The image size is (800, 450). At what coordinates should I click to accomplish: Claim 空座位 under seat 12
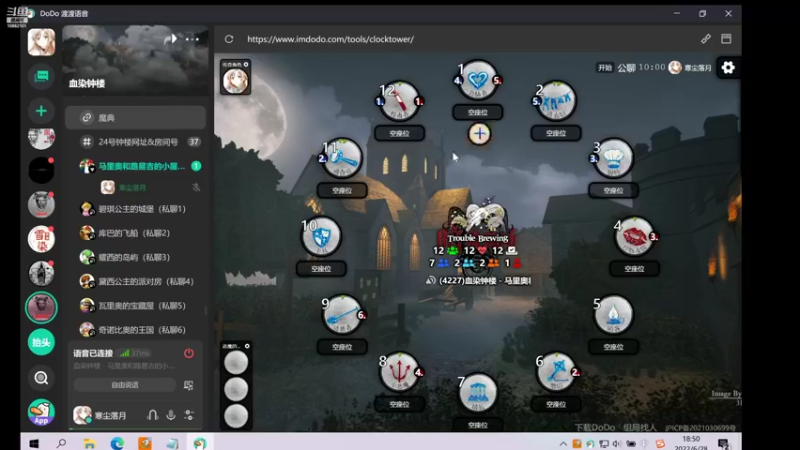click(399, 133)
